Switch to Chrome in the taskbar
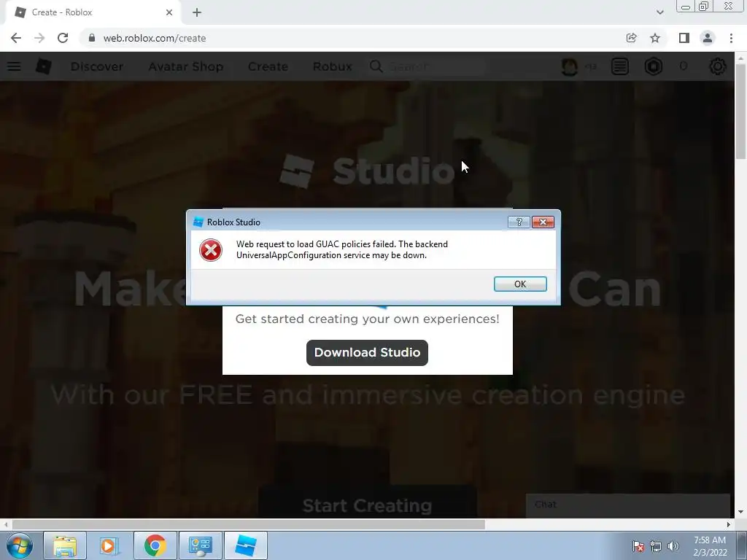This screenshot has height=560, width=747. (x=155, y=545)
